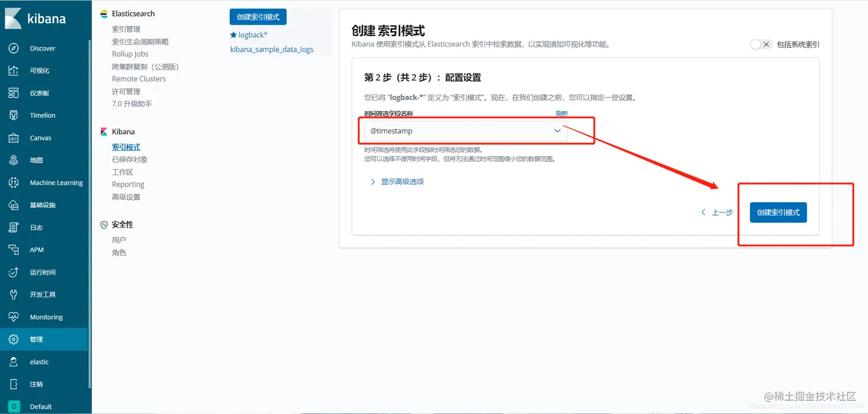Click the Infrastructure (基础设施) icon
Viewport: 868px width, 414px height.
(14, 205)
